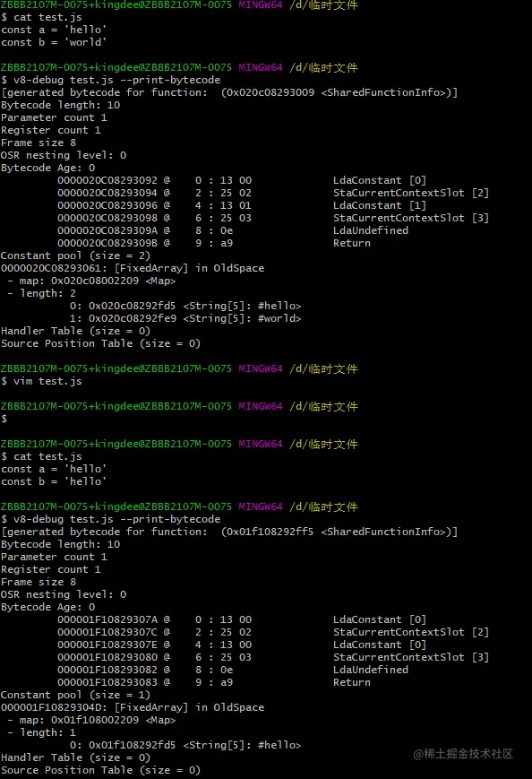Click bytecode address 0000020C0829309B
The height and width of the screenshot is (779, 532).
point(107,243)
